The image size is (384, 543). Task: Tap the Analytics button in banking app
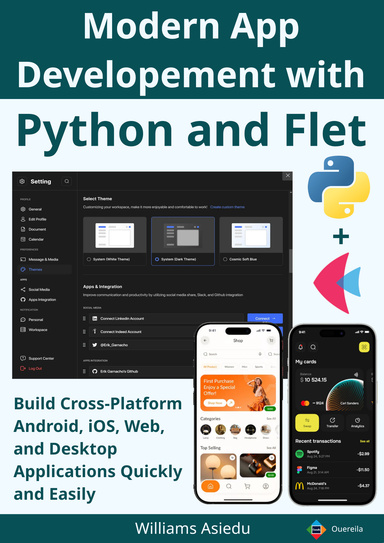pos(357,423)
